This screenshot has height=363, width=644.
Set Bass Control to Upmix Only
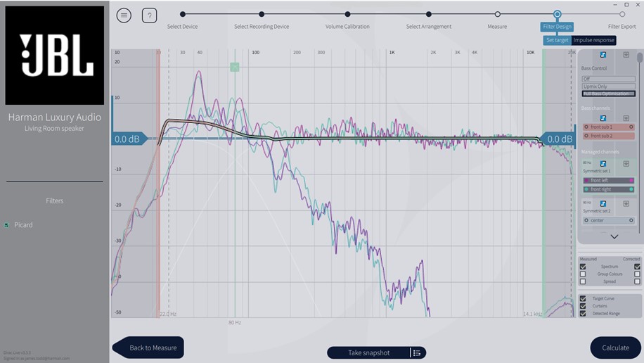[x=609, y=87]
